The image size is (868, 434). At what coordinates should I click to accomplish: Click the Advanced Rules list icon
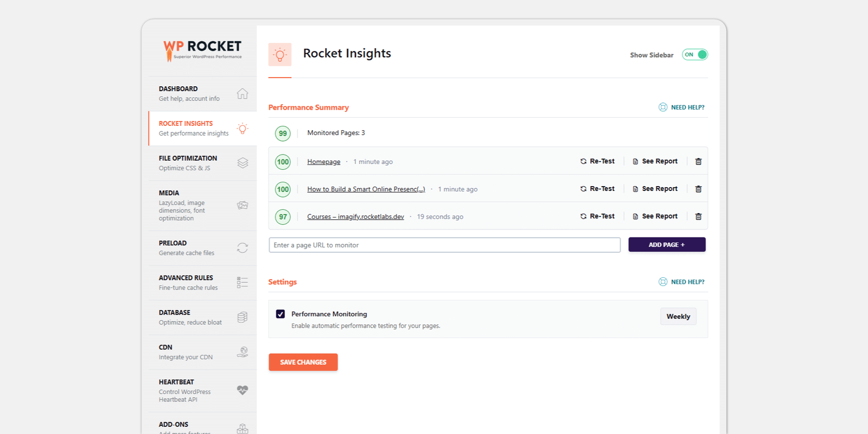tap(242, 282)
